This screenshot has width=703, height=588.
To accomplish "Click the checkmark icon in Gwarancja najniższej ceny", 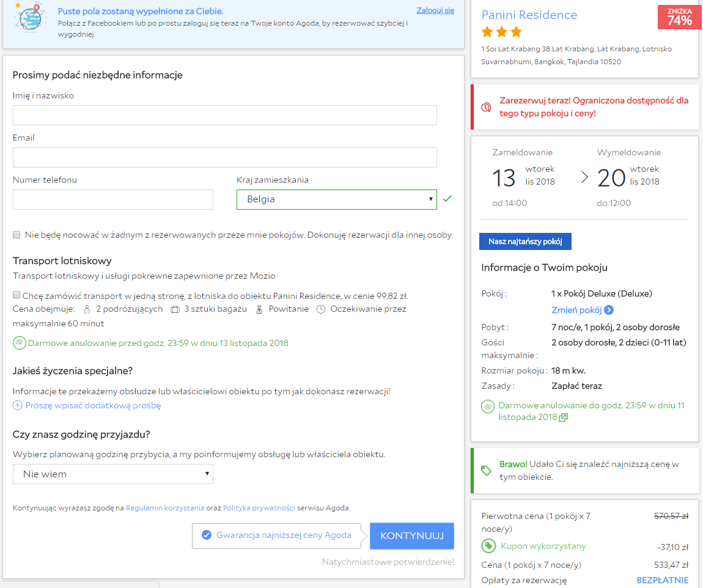I will [x=207, y=535].
